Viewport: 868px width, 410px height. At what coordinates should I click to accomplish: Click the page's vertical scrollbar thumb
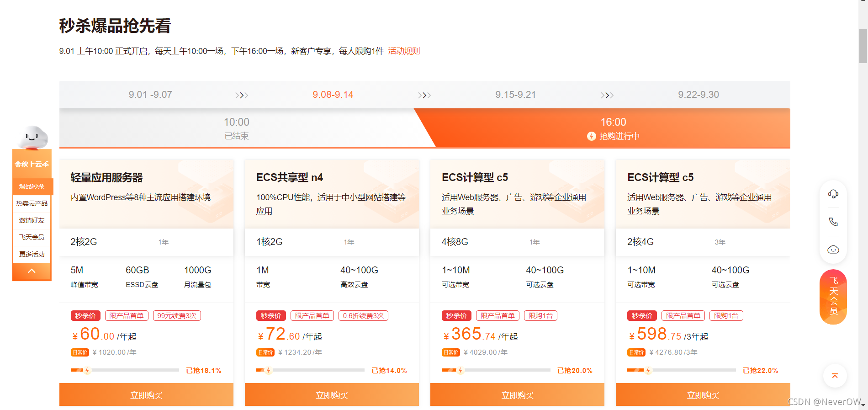click(x=863, y=46)
